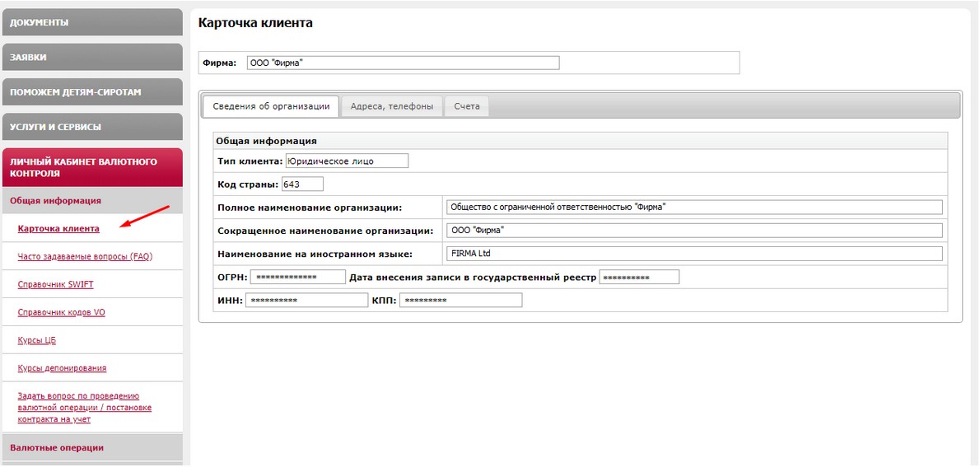This screenshot has height=467, width=980.
Task: Expand the ЗАЯВКИ sidebar section
Action: pos(91,57)
